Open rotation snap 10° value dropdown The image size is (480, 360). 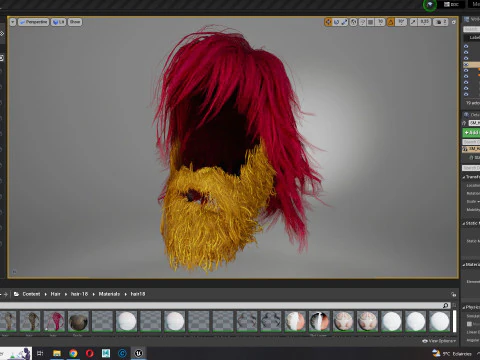pyautogui.click(x=401, y=22)
